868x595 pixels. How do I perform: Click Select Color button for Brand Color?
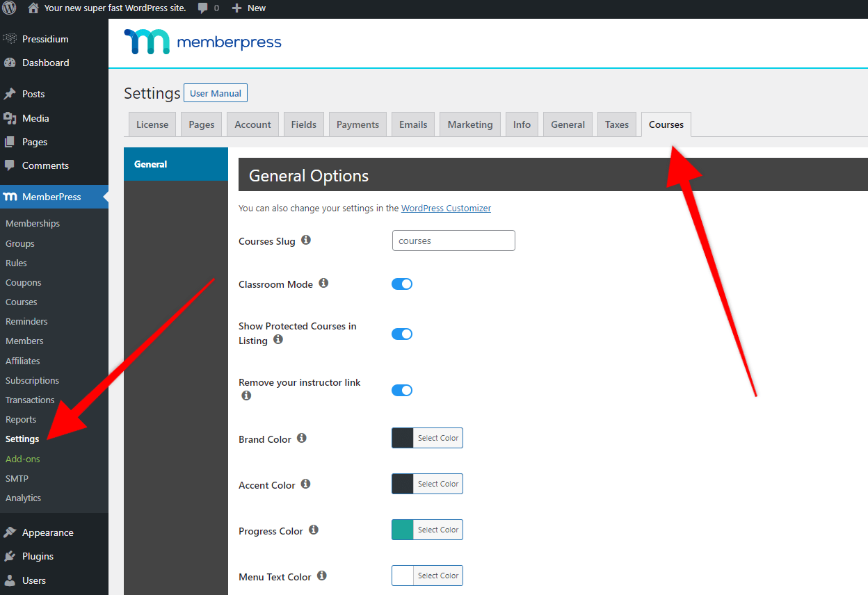438,438
